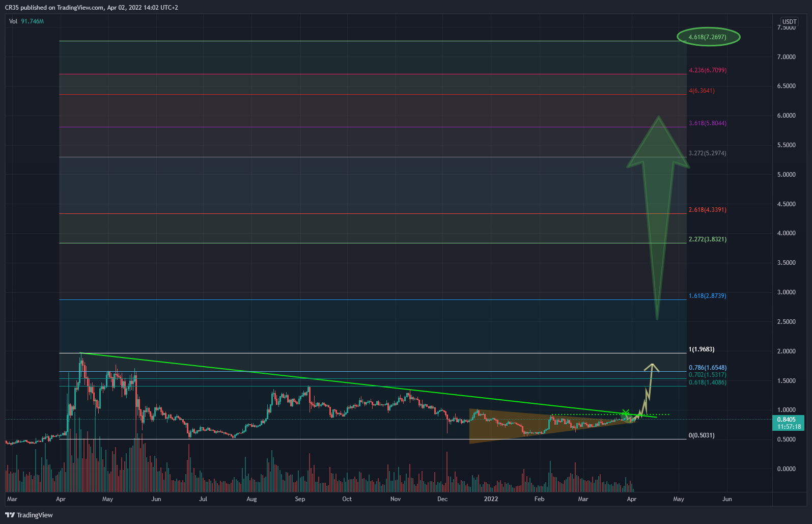
Task: Select the 0(0.5031) base level label
Action: point(701,435)
